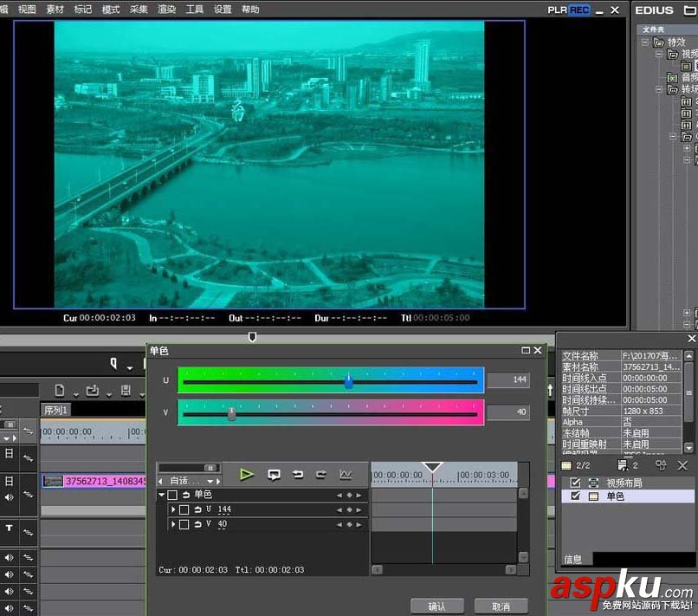698x616 pixels.
Task: Reset the 单色 parameter row with its return arrow
Action: [x=186, y=495]
